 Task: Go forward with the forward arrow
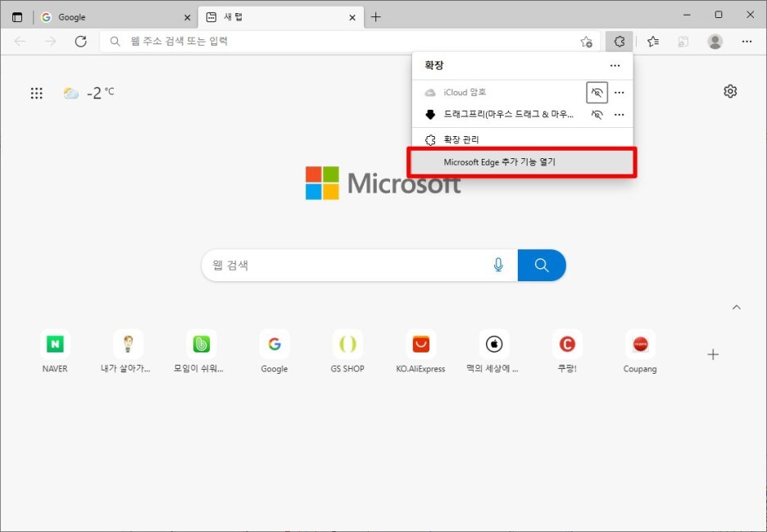pos(50,41)
